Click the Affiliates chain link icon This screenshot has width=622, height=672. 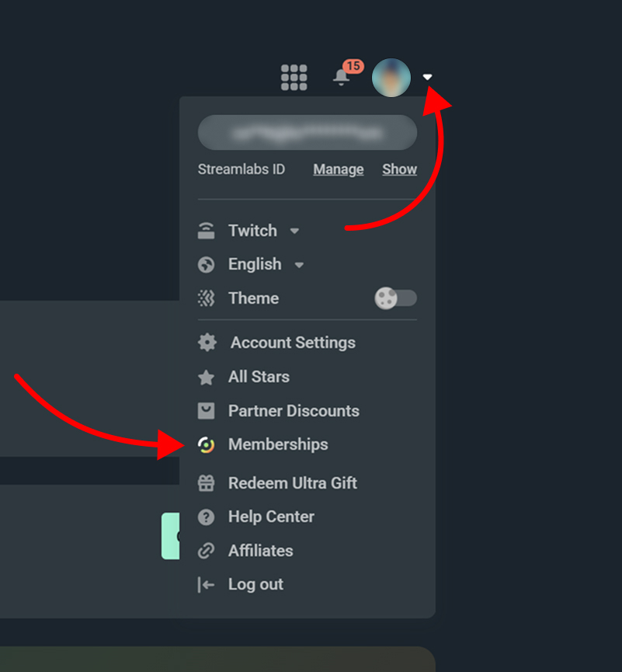point(207,551)
